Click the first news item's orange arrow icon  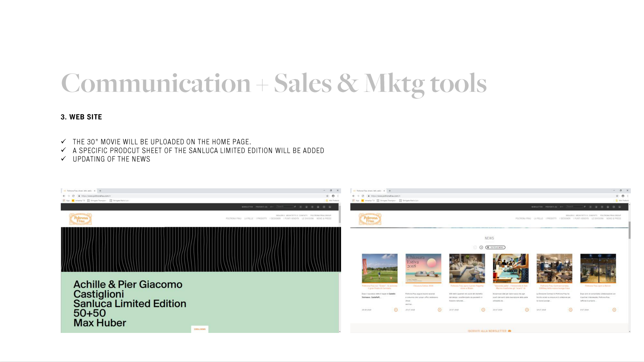coord(396,310)
